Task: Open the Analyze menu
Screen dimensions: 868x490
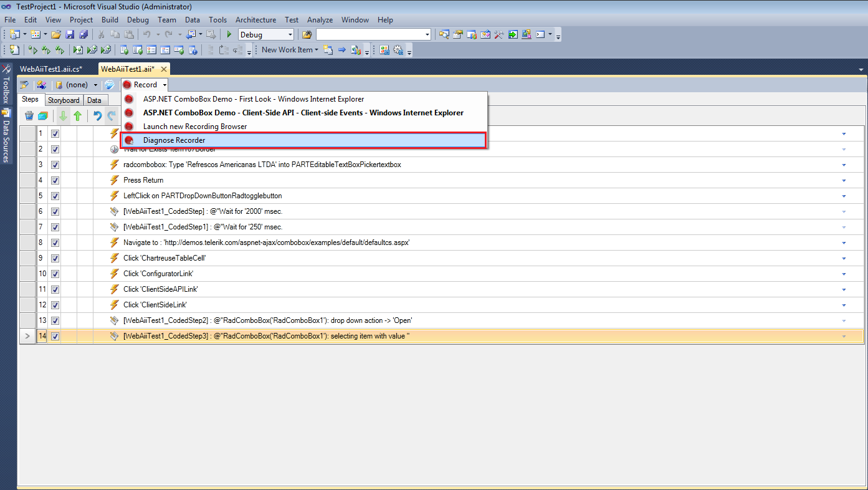Action: (x=320, y=20)
